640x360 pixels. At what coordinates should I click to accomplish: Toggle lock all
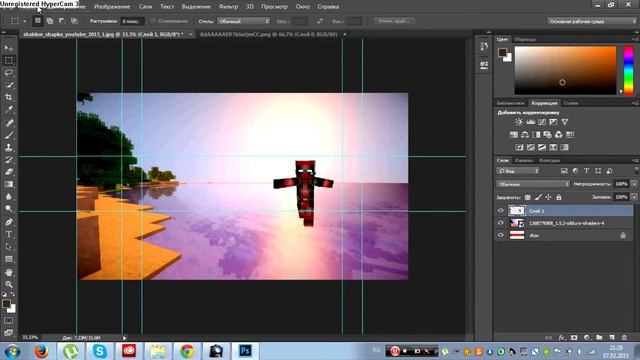[559, 197]
